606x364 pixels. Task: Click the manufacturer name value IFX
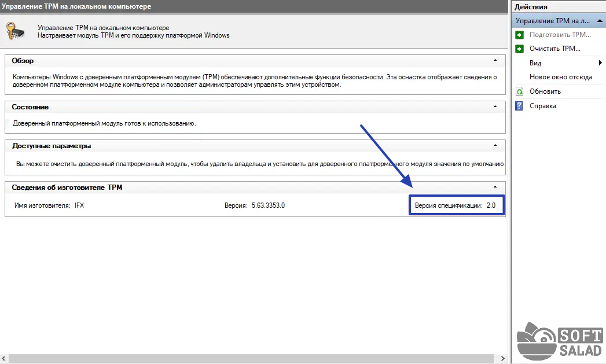click(79, 205)
